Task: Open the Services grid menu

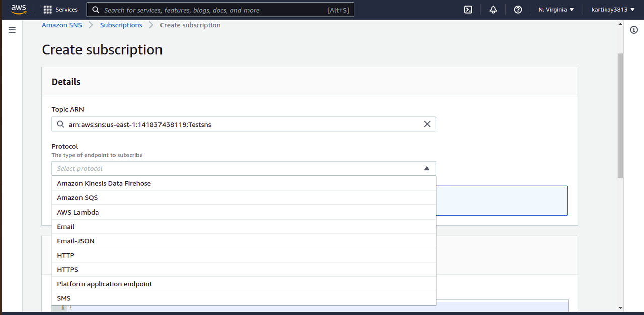Action: point(60,10)
